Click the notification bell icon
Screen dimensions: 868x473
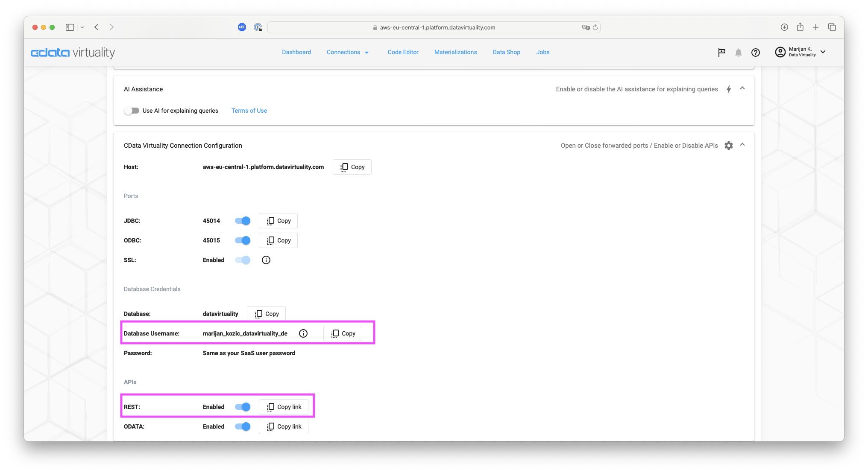click(738, 53)
